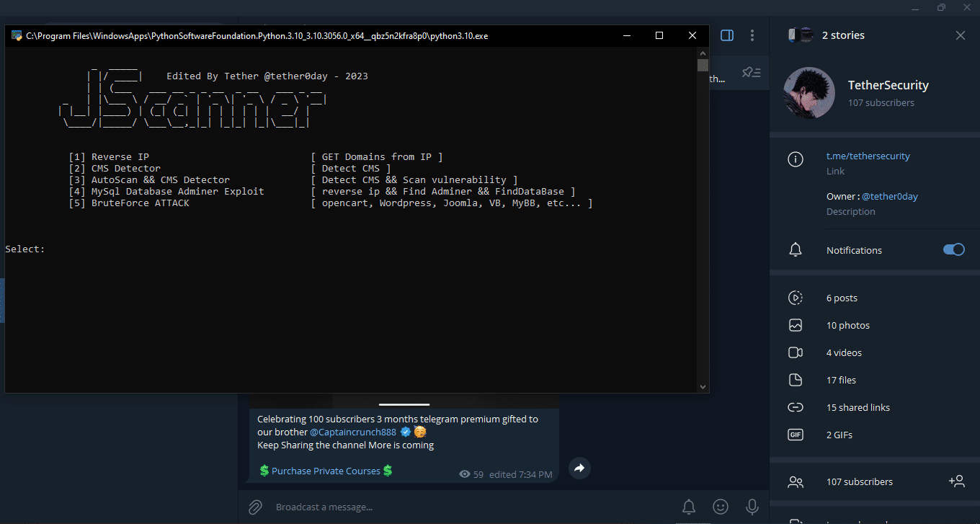Viewport: 980px width, 524px height.
Task: Toggle the Notifications switch
Action: click(953, 249)
